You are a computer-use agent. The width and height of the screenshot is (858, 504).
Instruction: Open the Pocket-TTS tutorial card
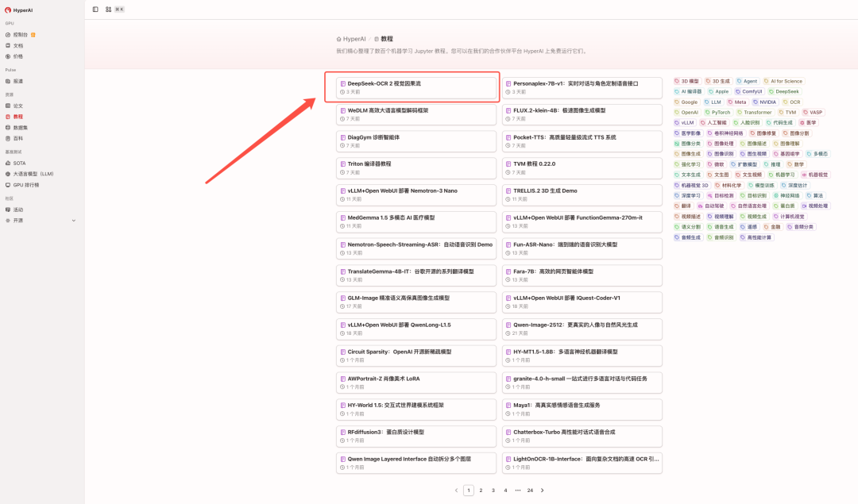582,141
